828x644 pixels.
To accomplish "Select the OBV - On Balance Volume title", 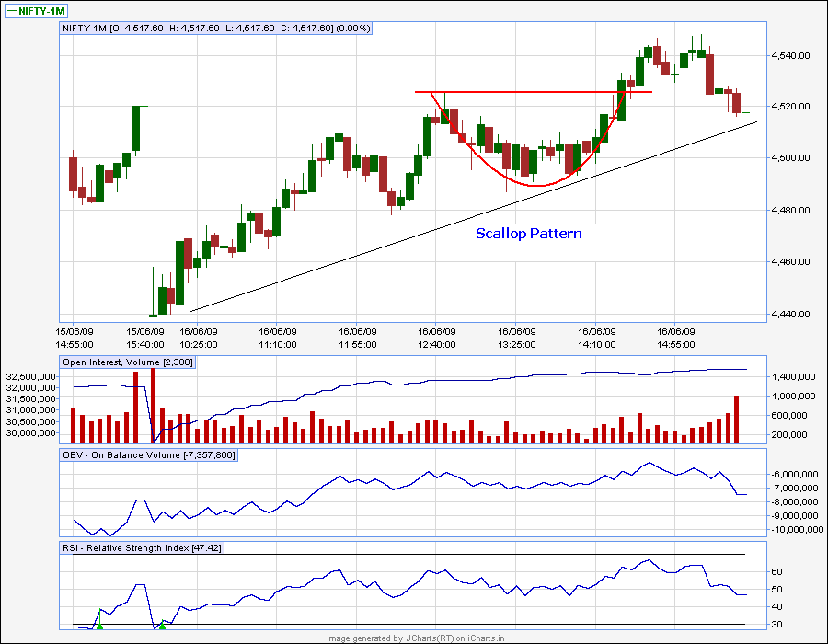I will (x=149, y=455).
